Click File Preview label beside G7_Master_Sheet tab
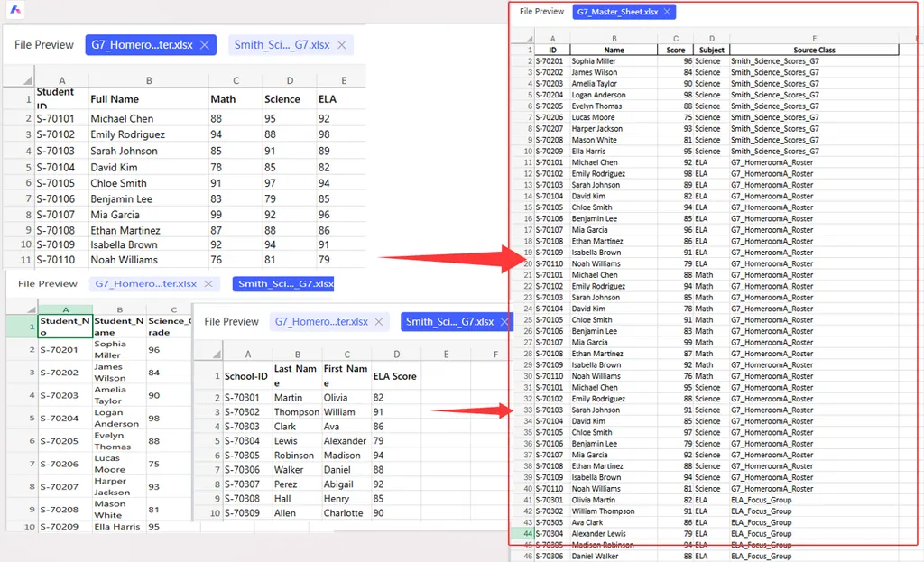 tap(541, 12)
